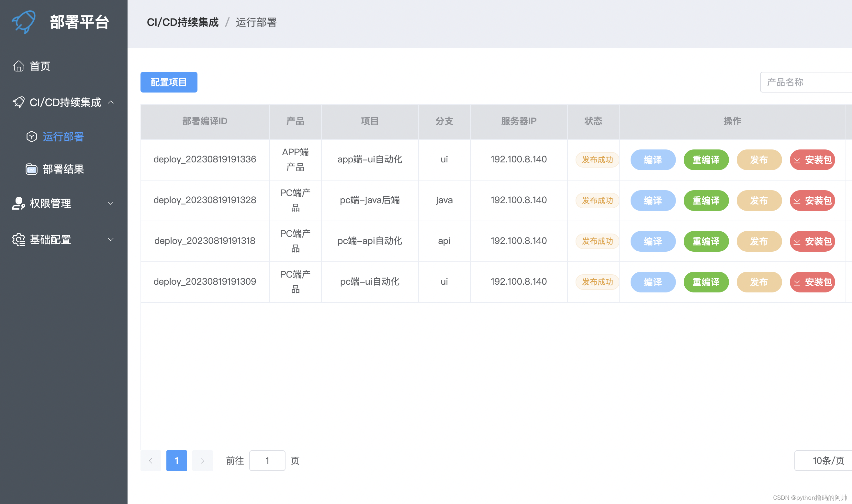Open 部署结果 menu item

63,169
